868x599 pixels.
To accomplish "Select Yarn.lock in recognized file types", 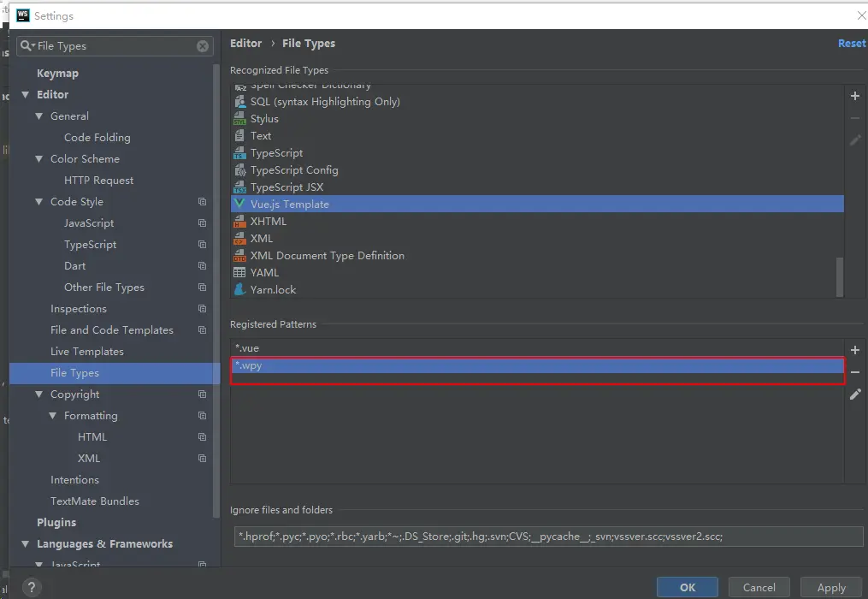I will tap(537, 289).
